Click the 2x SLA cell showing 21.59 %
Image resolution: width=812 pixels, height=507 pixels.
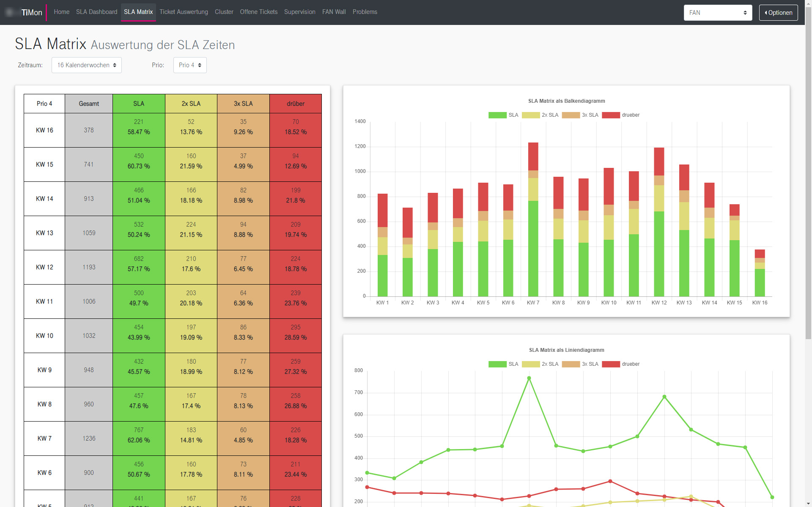191,164
